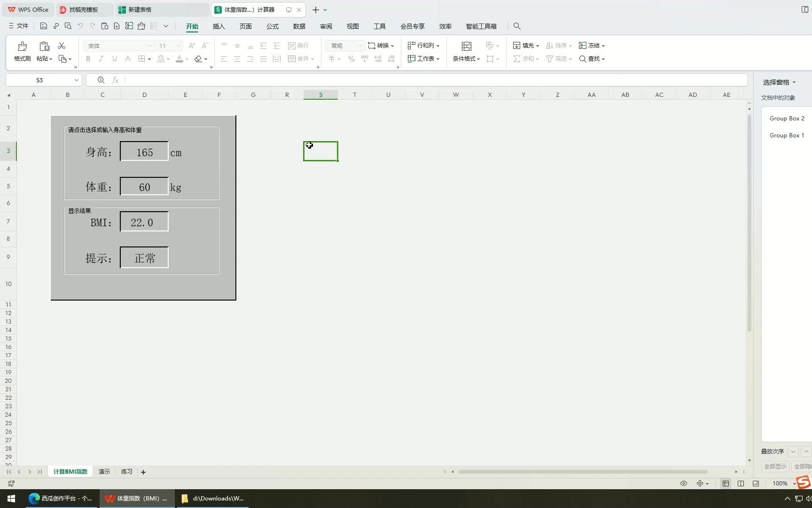This screenshot has width=812, height=508.
Task: Click the center text horizontally icon
Action: 237,59
